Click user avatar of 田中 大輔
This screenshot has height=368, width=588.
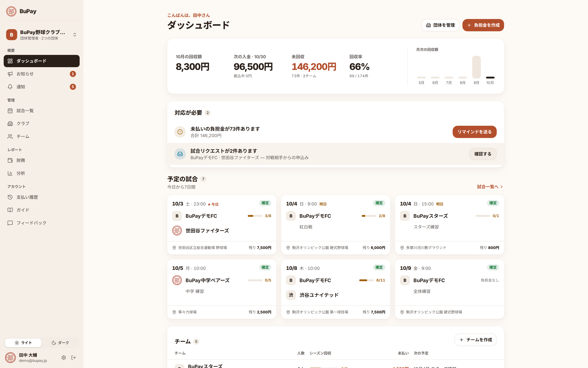point(10,358)
